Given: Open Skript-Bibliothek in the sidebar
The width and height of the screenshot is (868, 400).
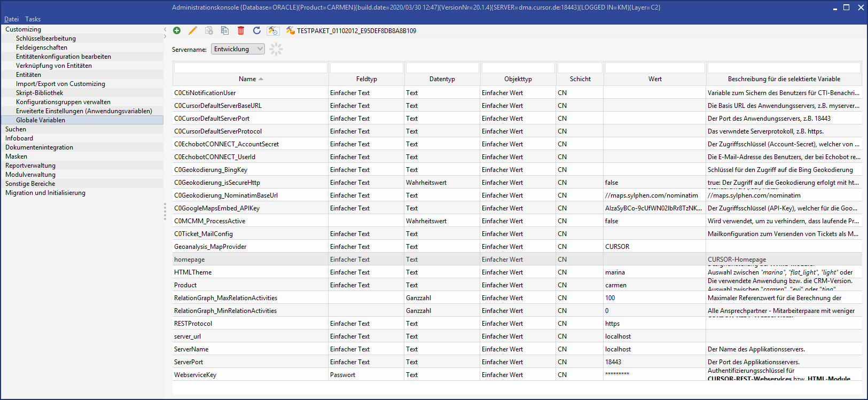Looking at the screenshot, I should click(40, 93).
